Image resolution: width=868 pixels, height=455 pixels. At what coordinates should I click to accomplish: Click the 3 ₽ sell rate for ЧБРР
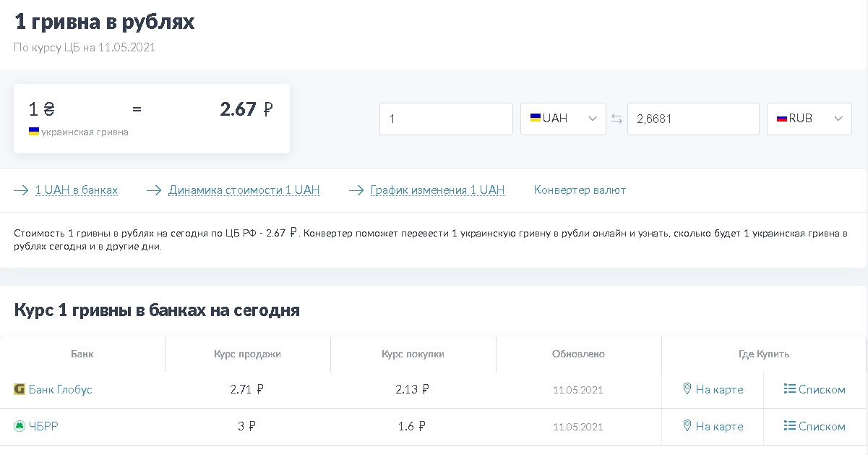pyautogui.click(x=247, y=426)
